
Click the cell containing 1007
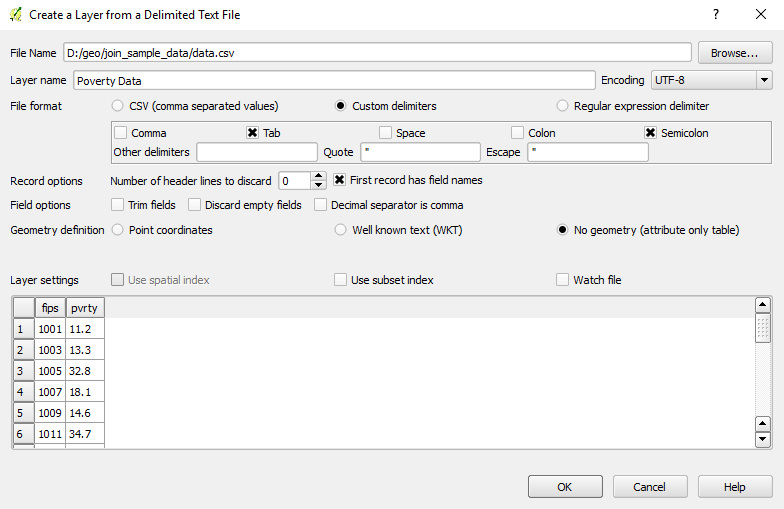point(50,392)
